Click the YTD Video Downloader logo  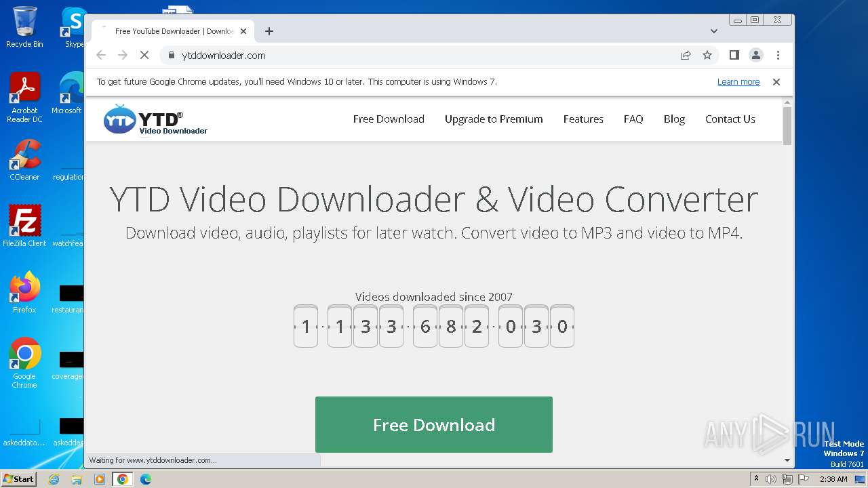pos(155,120)
